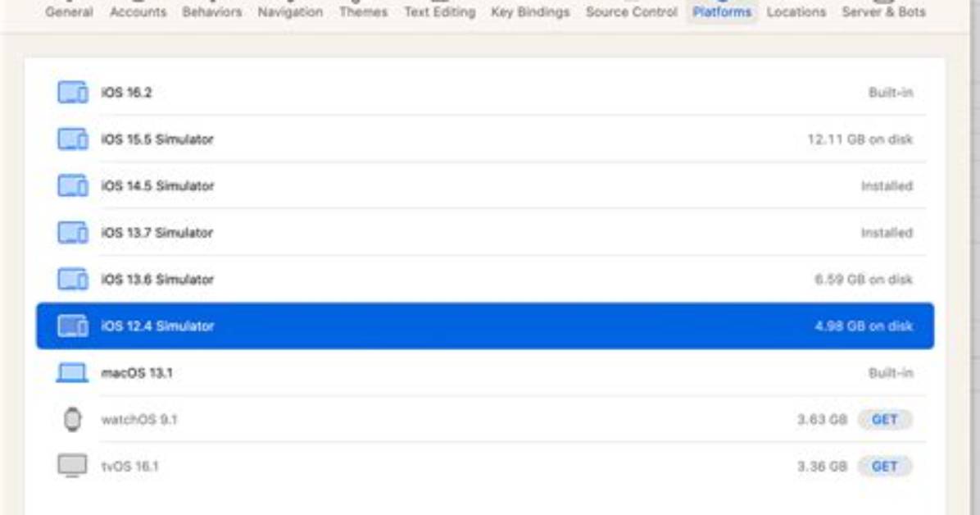This screenshot has width=980, height=515.
Task: Open the Server & Bots tab
Action: coord(883,11)
